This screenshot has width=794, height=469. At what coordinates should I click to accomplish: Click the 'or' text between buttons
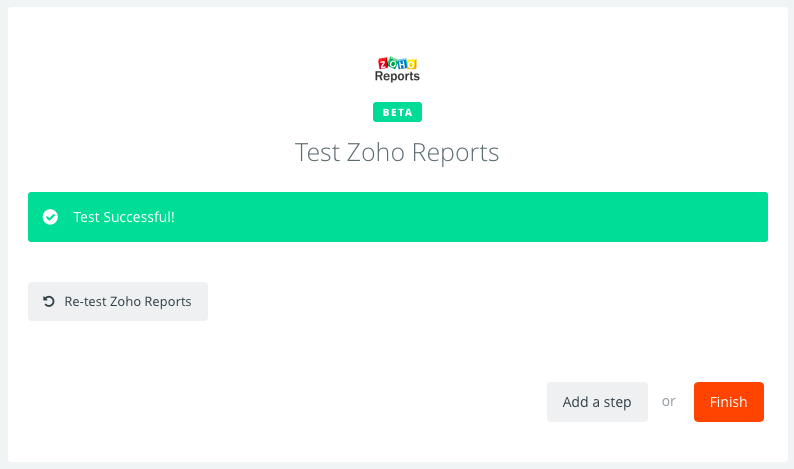pyautogui.click(x=669, y=402)
